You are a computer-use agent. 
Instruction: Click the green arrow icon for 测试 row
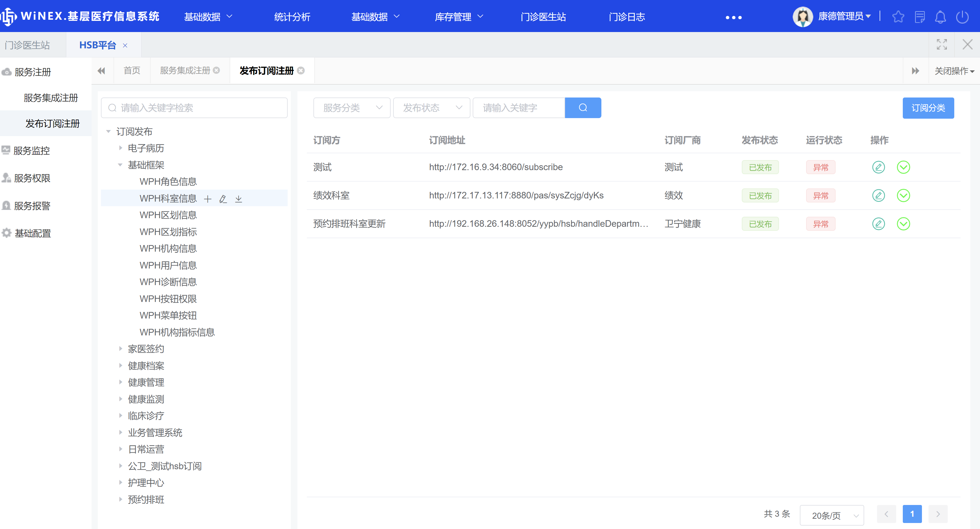903,167
